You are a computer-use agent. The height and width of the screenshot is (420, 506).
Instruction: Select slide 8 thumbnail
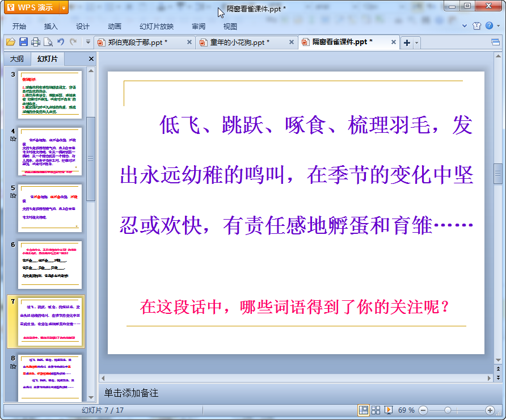[x=50, y=379]
